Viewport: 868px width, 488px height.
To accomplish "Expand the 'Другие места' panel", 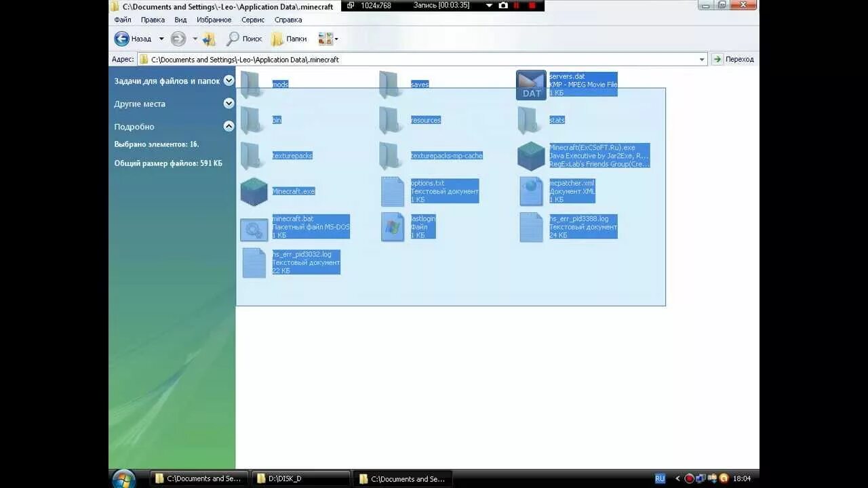I will coord(229,104).
